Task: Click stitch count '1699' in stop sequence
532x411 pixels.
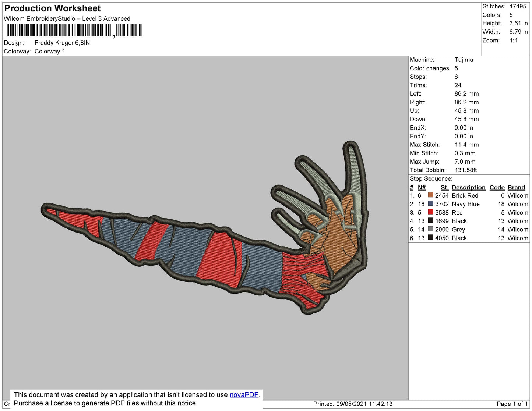Action: coord(442,221)
